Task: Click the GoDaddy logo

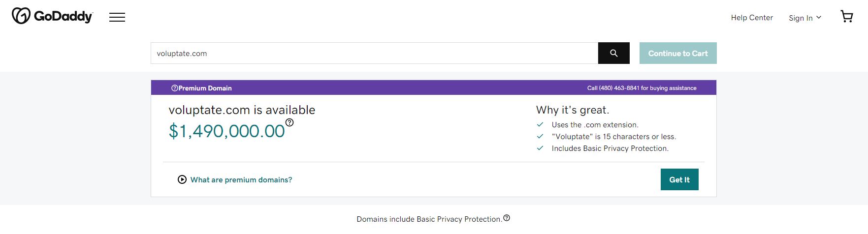Action: 52,16
